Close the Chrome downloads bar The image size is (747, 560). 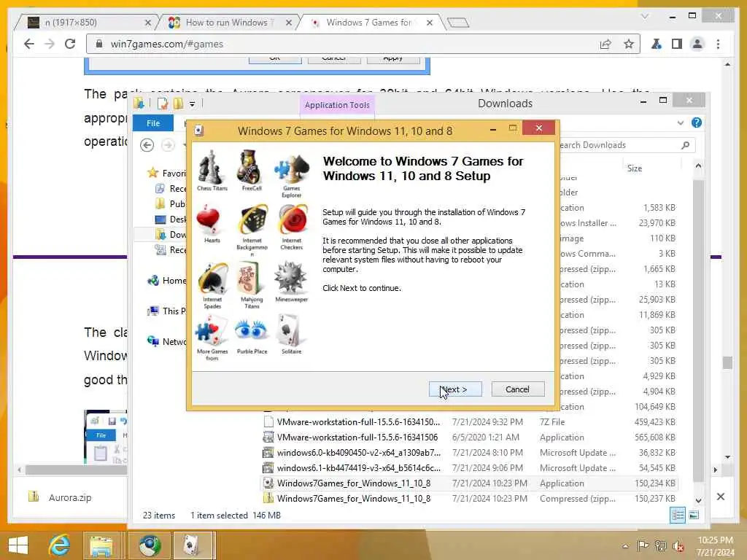coord(720,497)
